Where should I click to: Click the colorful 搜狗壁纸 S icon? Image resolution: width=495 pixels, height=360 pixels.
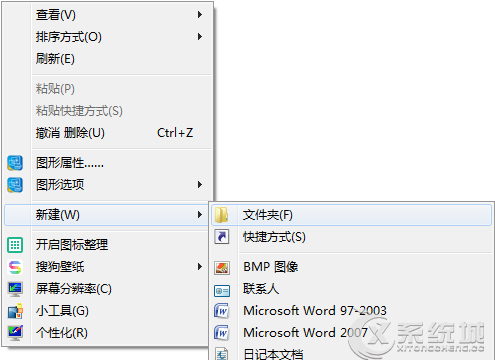pos(15,267)
